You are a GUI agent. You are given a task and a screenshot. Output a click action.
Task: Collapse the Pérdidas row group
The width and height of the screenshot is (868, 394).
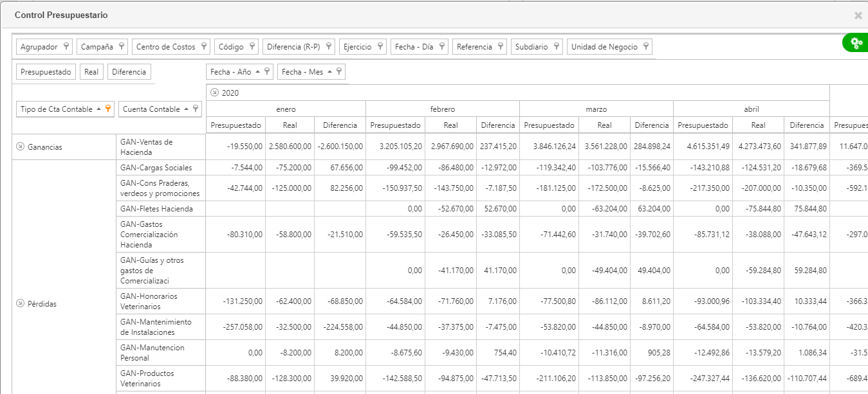pyautogui.click(x=20, y=303)
